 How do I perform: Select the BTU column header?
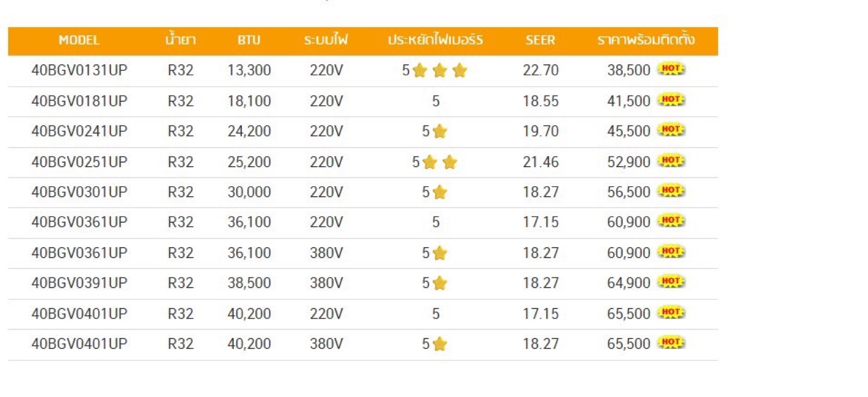click(249, 41)
